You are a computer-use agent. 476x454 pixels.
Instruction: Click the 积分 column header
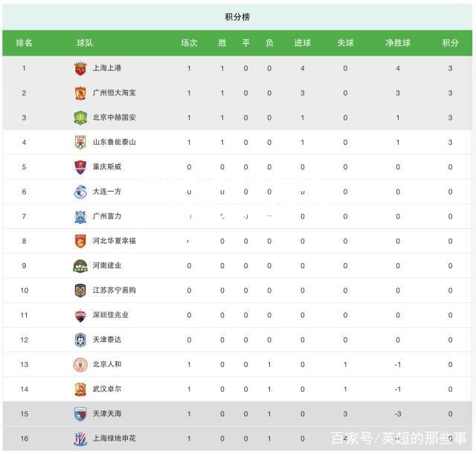[450, 43]
